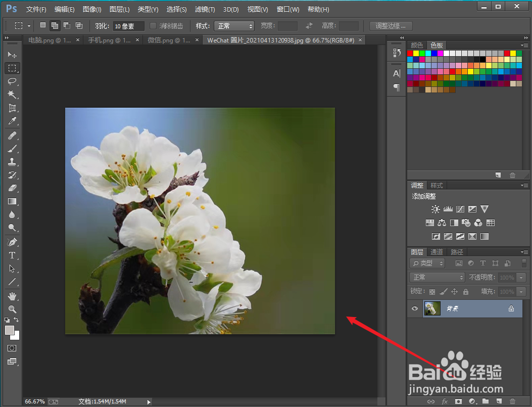Viewport: 532px width, 407px height.
Task: Open the Opacity slider dropdown
Action: [x=521, y=278]
